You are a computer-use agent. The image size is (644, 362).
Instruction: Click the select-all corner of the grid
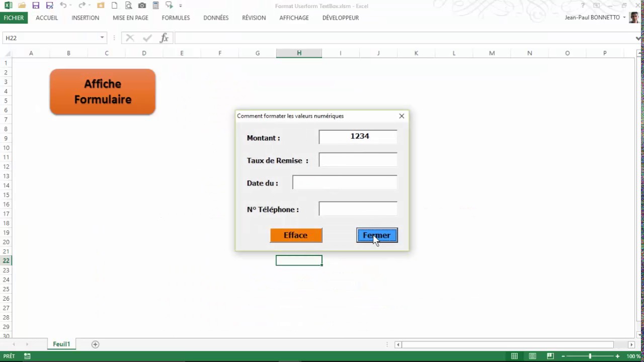click(x=6, y=53)
